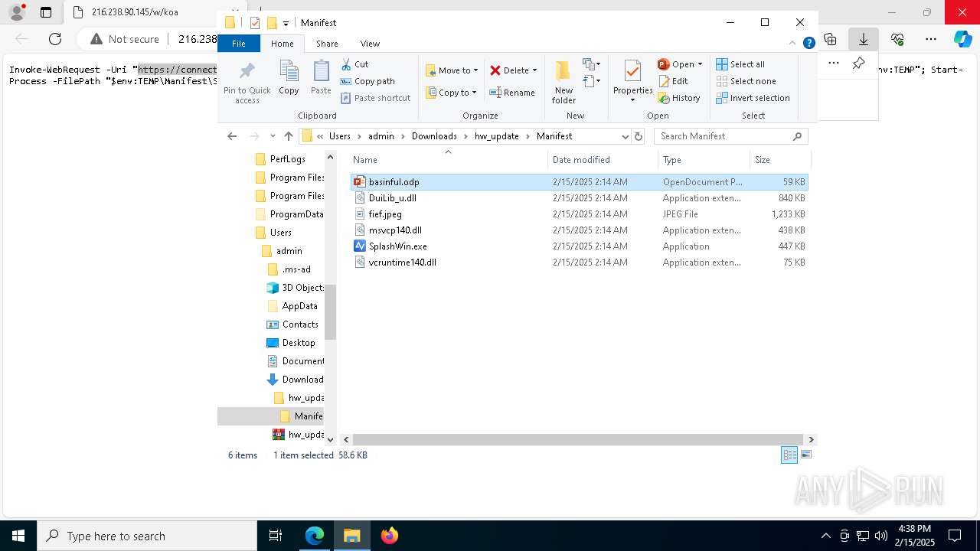980x551 pixels.
Task: Open Customize Quick Access Toolbar dropdown
Action: (286, 24)
